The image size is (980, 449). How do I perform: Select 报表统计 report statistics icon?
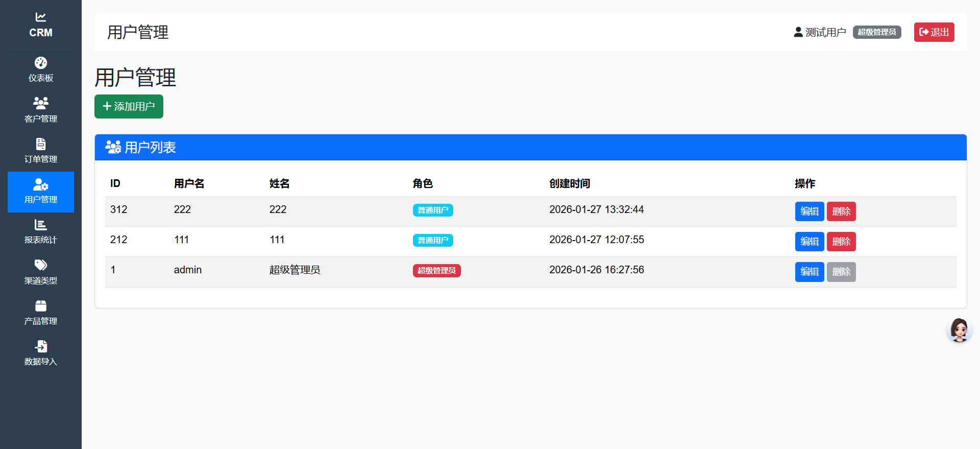(41, 225)
